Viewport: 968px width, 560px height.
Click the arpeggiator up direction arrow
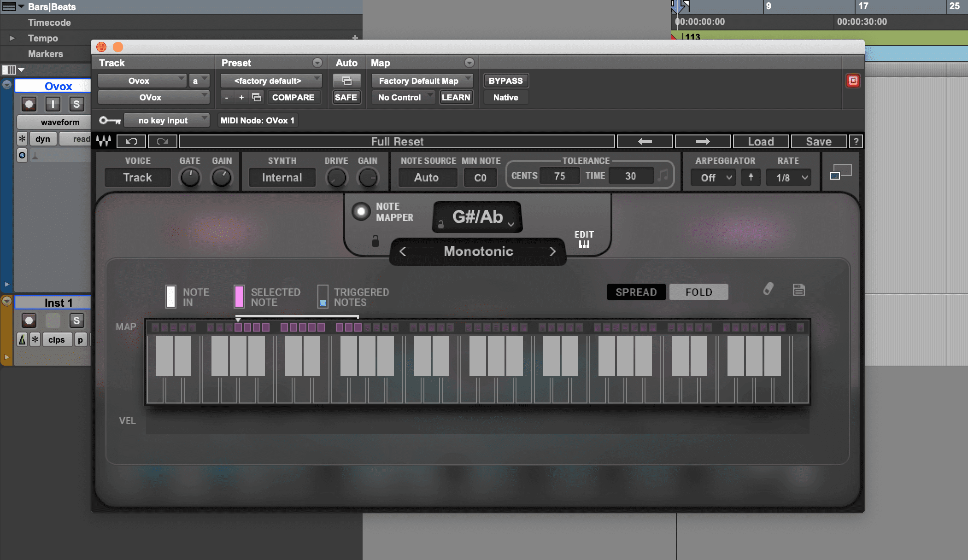(x=751, y=177)
